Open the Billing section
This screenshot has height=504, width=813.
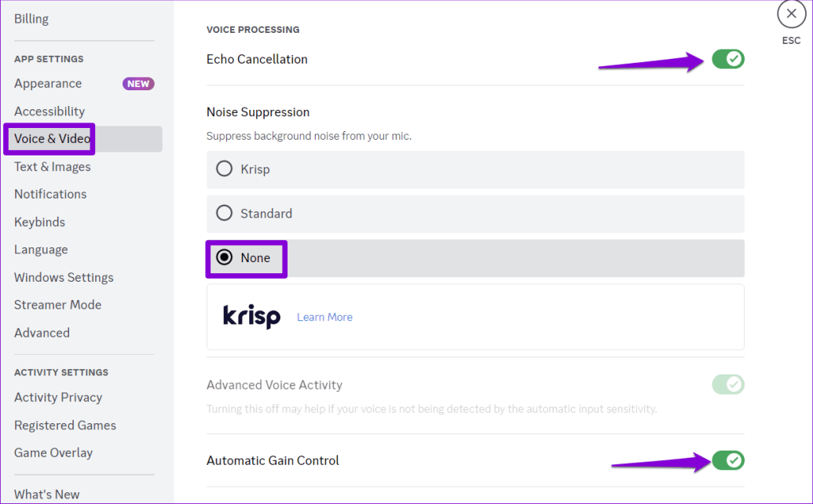click(31, 18)
